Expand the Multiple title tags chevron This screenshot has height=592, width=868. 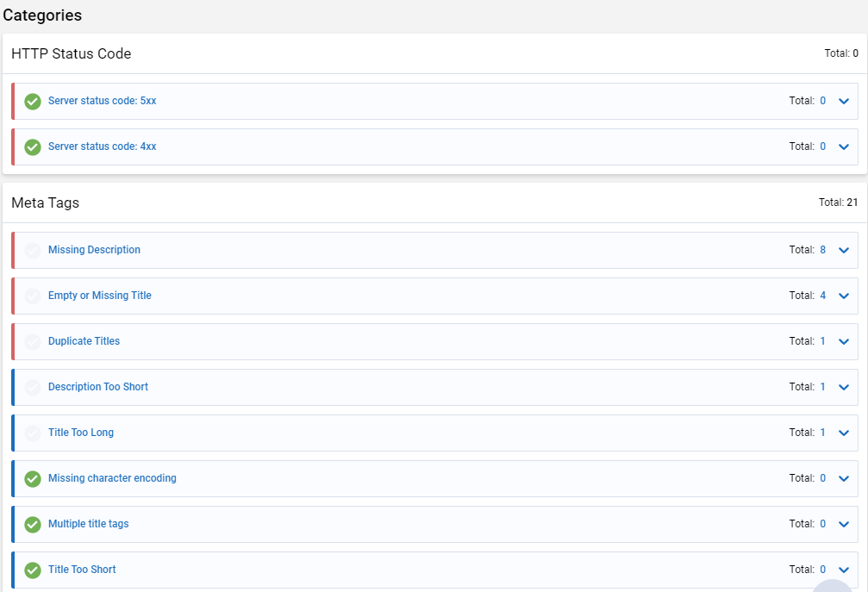tap(844, 524)
